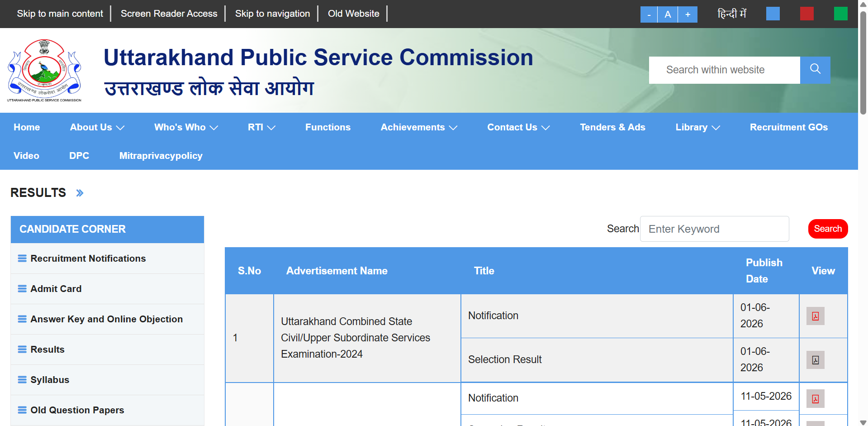Click Skip to navigation link
Image resolution: width=868 pixels, height=426 pixels.
[x=273, y=14]
